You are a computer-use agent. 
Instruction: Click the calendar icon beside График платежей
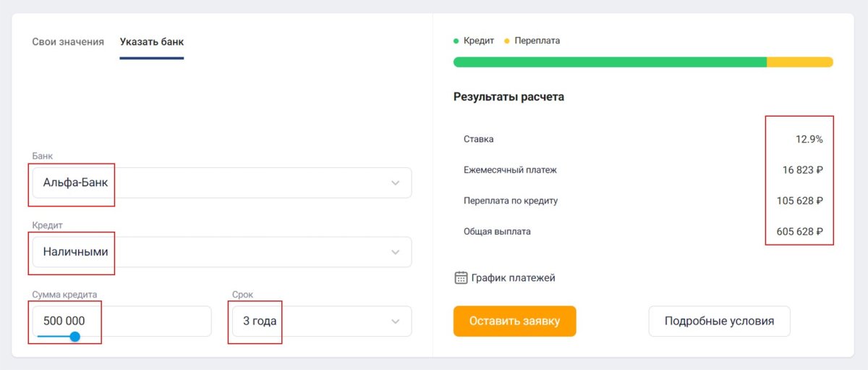[x=461, y=278]
